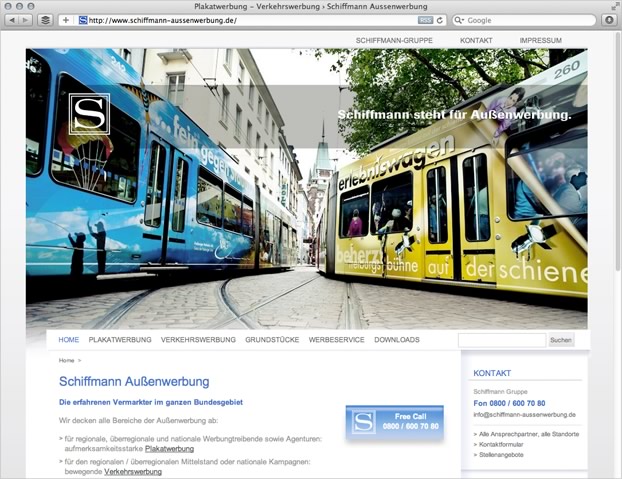Open PLAKATWERBUNG menu item
The image size is (622, 479).
click(120, 340)
